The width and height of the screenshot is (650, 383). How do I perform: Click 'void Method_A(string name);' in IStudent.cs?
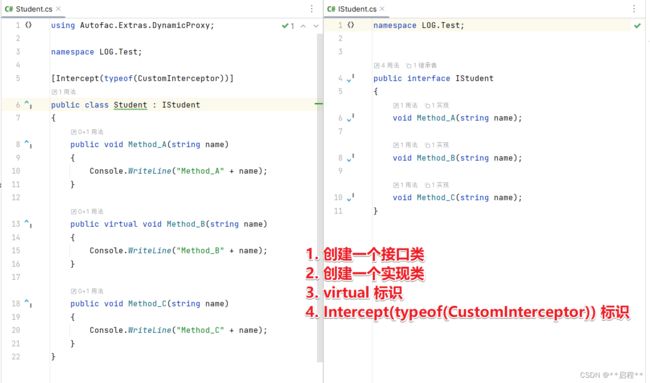click(457, 118)
